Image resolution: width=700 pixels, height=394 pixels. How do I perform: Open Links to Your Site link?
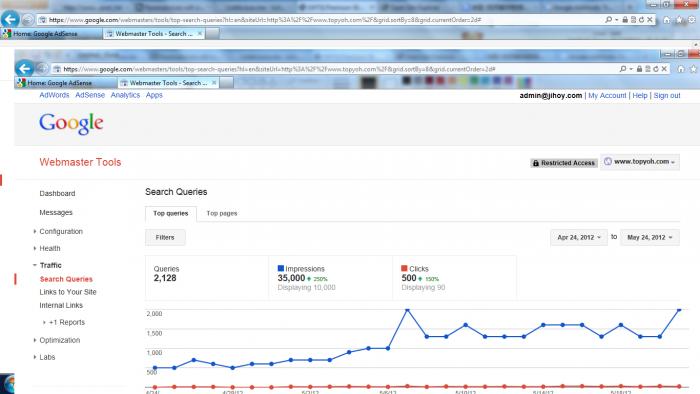click(x=68, y=292)
